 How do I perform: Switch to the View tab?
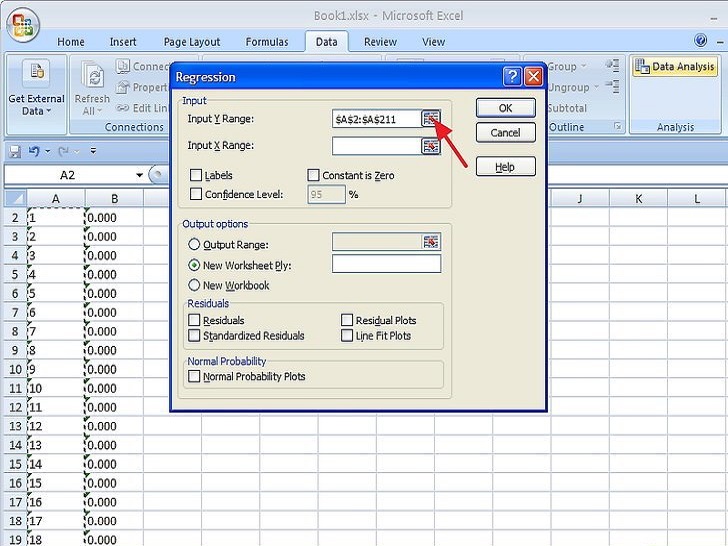(433, 42)
